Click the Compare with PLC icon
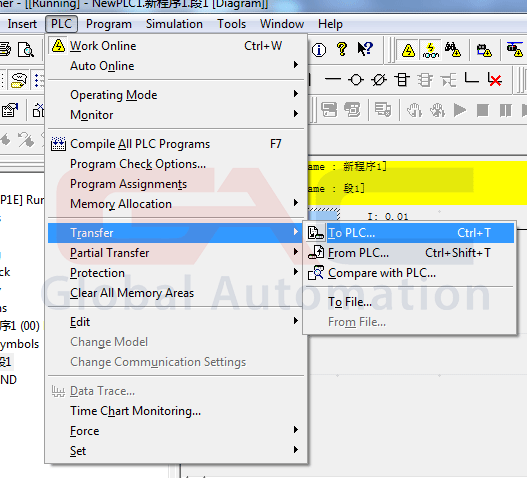 pyautogui.click(x=316, y=273)
